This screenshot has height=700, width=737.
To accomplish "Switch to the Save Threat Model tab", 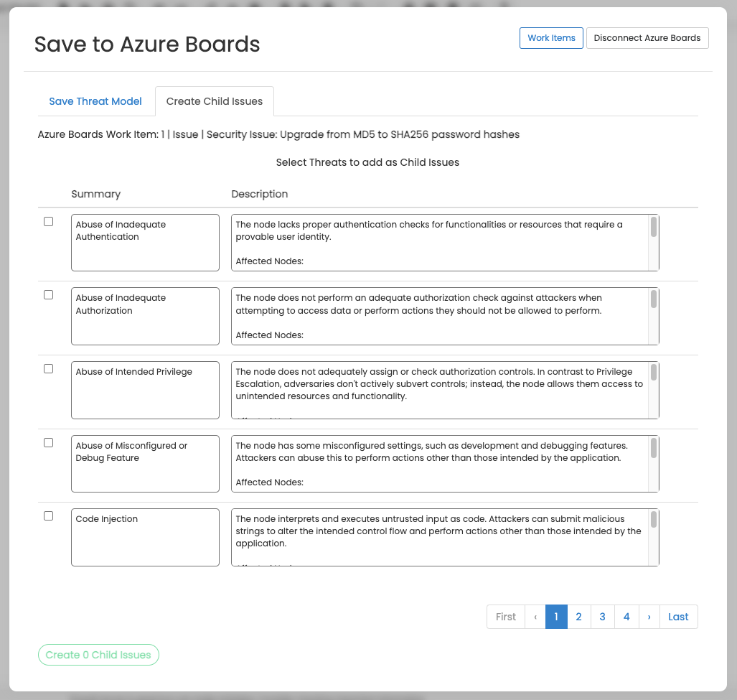I will [95, 101].
